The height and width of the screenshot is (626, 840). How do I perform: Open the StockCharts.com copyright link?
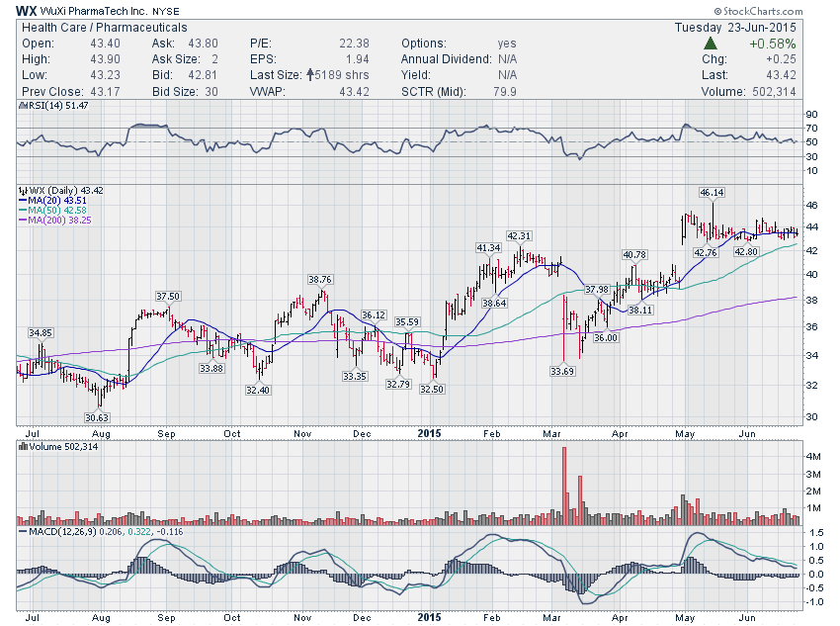[x=758, y=11]
